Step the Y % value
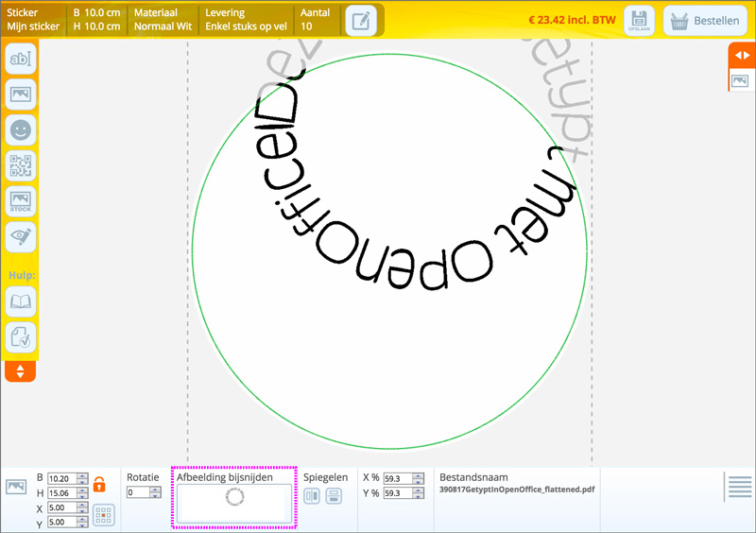Viewport: 756px width, 533px height. [418, 493]
